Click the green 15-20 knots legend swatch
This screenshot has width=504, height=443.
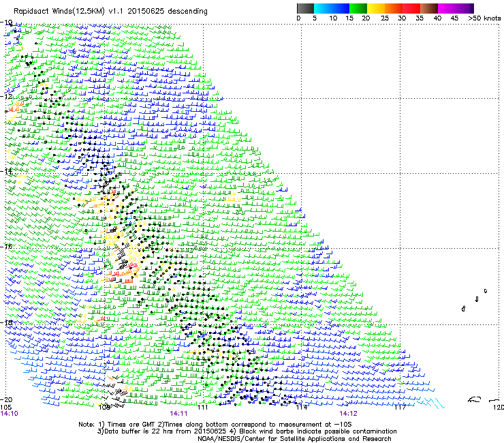[x=358, y=8]
